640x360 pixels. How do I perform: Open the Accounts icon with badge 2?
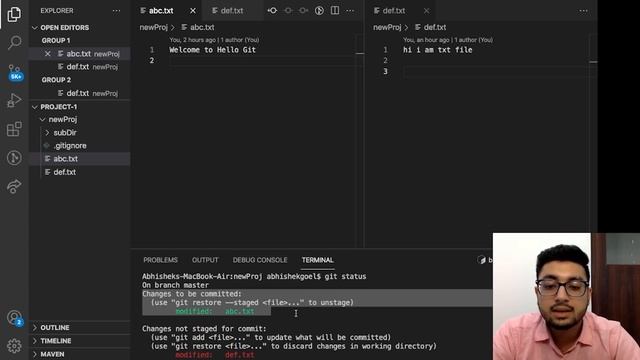(x=15, y=318)
